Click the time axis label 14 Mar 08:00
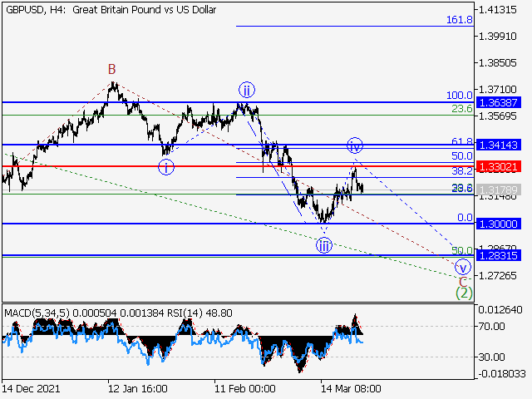Screen dimensions: 532x399 point(351,389)
